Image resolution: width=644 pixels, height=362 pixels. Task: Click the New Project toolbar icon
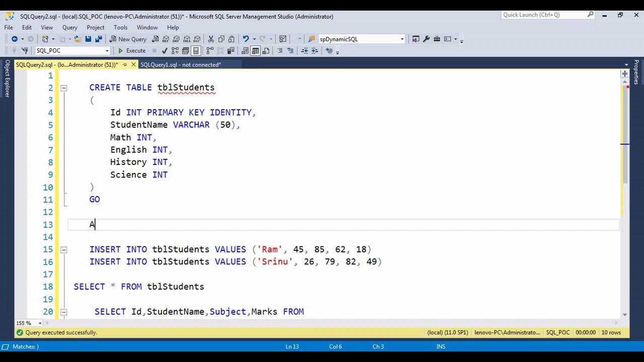[x=45, y=39]
